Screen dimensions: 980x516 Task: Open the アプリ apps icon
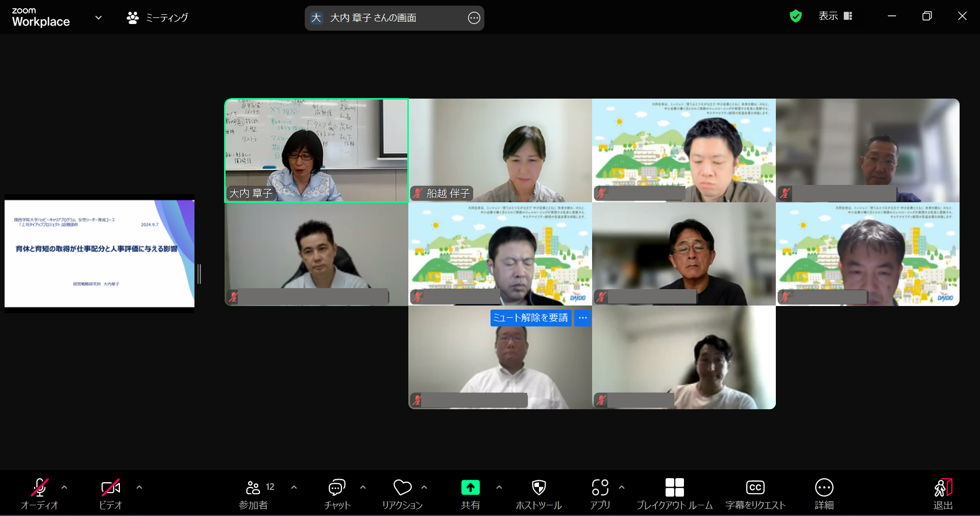(600, 494)
